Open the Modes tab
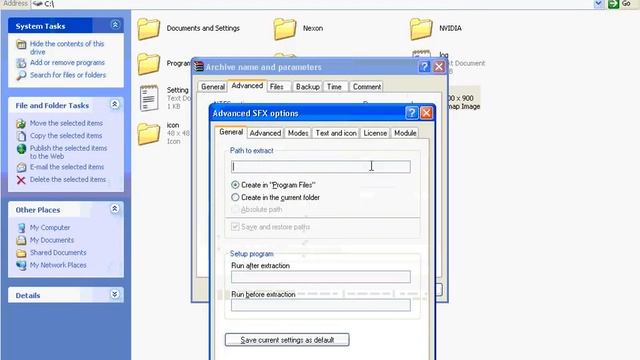This screenshot has height=360, width=640. point(298,133)
